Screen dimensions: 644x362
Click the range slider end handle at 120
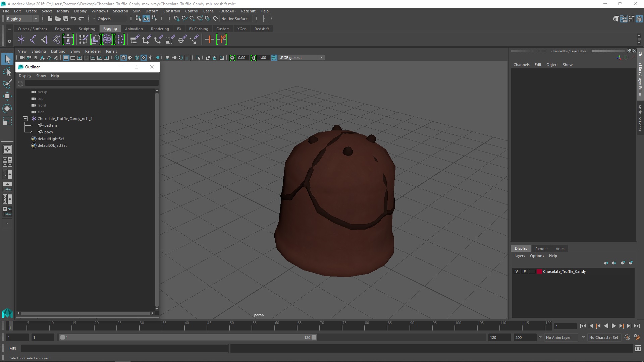pyautogui.click(x=314, y=338)
